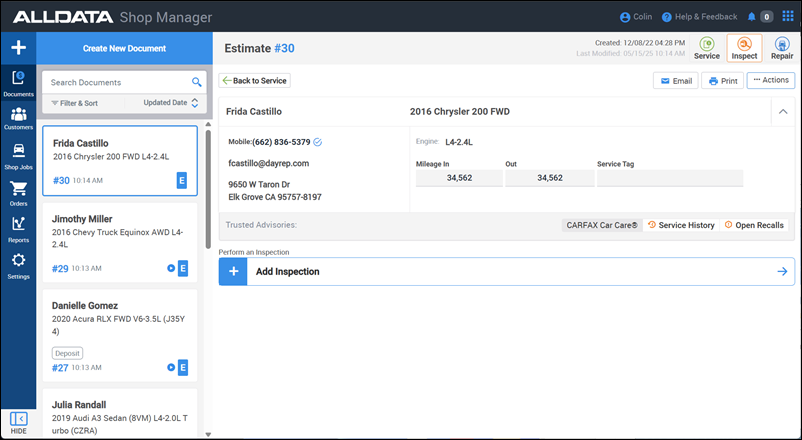The width and height of the screenshot is (802, 440).
Task: Open Service History advisory
Action: (x=681, y=225)
